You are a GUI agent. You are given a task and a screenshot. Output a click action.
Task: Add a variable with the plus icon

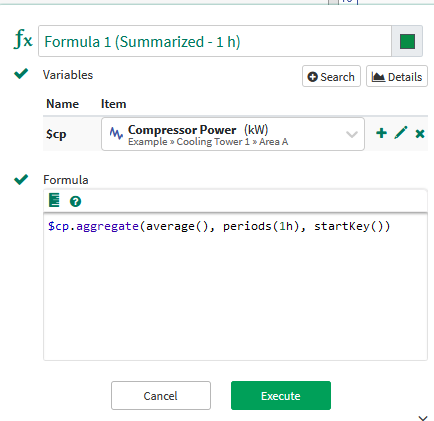point(381,133)
